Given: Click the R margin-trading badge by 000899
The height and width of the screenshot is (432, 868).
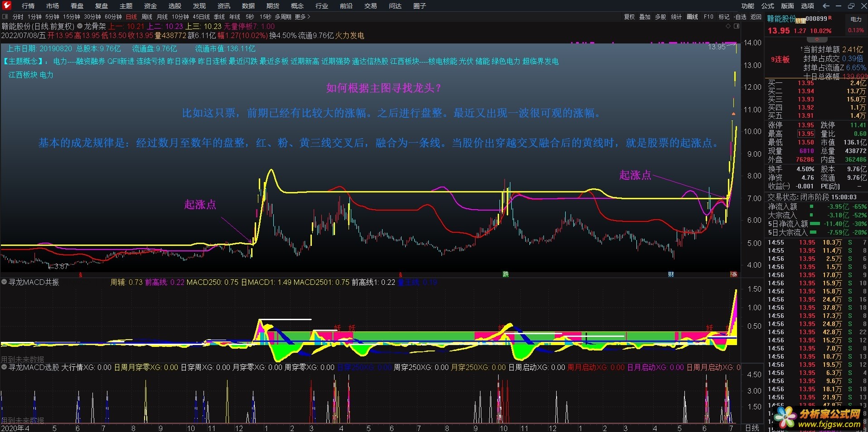Looking at the screenshot, I should coord(830,18).
